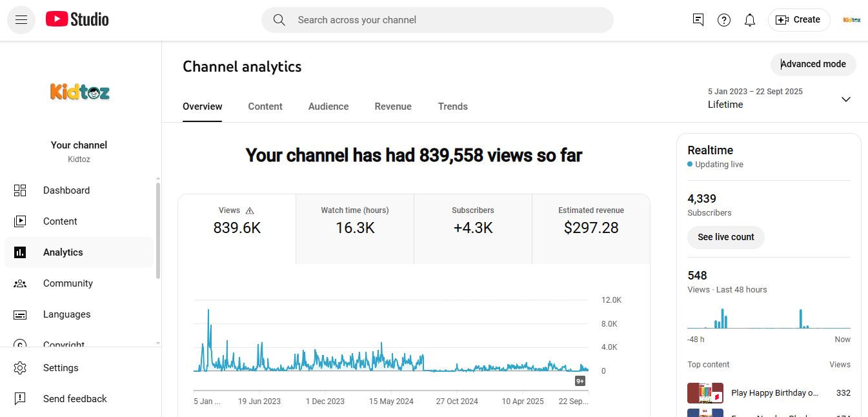Click the Kidtoz account avatar in header
Screen dimensions: 868x417
(x=851, y=20)
